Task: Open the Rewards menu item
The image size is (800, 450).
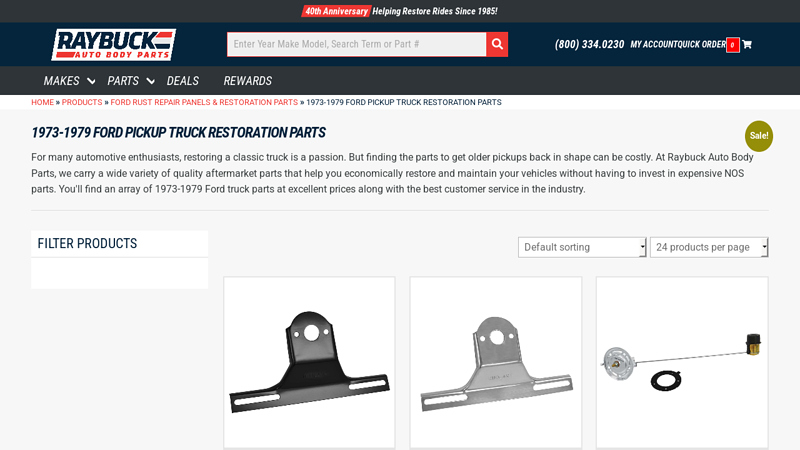Action: 248,81
